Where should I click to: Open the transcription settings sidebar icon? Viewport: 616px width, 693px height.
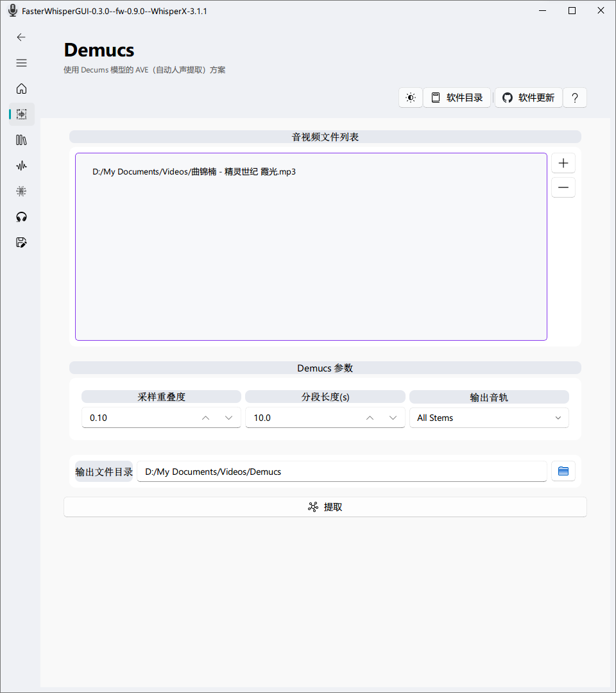[21, 191]
